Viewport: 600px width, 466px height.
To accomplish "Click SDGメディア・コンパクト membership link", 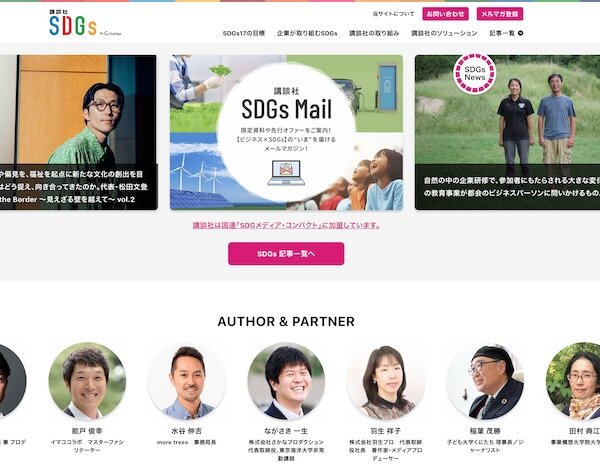I will tap(286, 225).
